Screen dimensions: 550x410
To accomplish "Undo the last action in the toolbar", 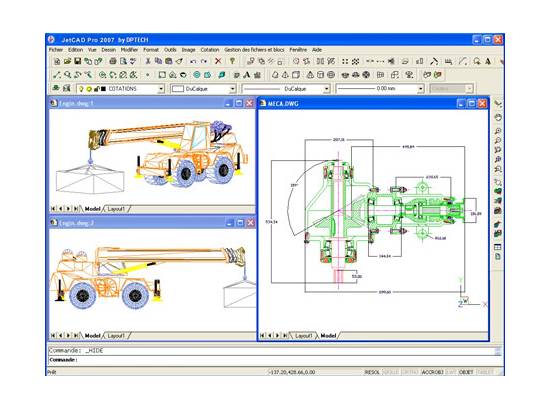I will click(193, 61).
